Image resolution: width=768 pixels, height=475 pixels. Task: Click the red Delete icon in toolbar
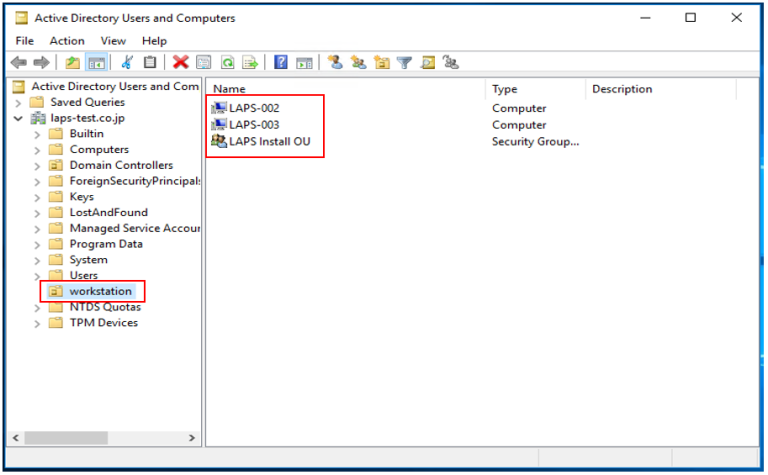[180, 62]
